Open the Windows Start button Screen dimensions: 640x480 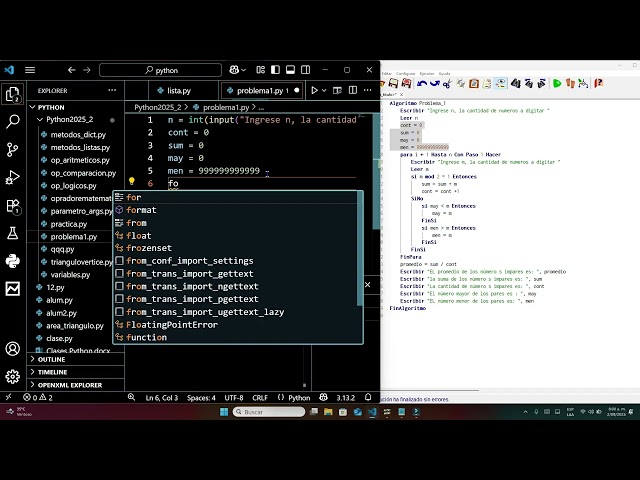point(224,412)
